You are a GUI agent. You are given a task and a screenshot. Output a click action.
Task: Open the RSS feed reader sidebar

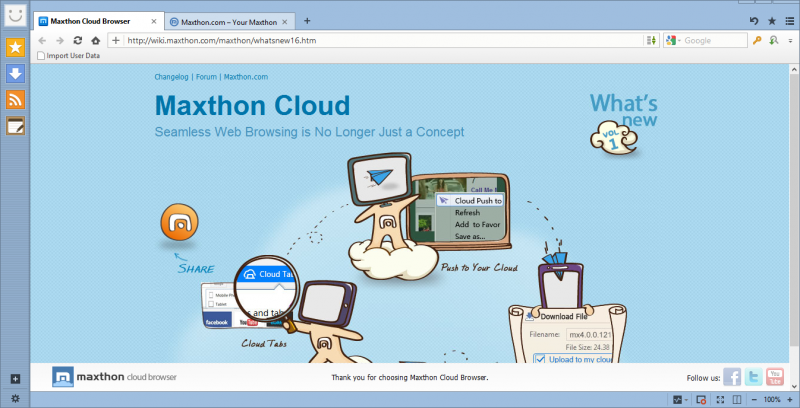[x=15, y=99]
